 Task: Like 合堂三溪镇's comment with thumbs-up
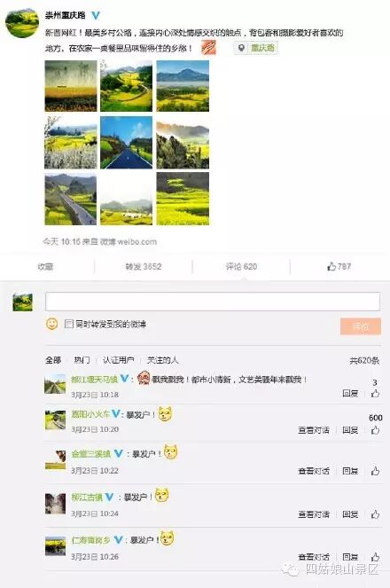pyautogui.click(x=375, y=471)
